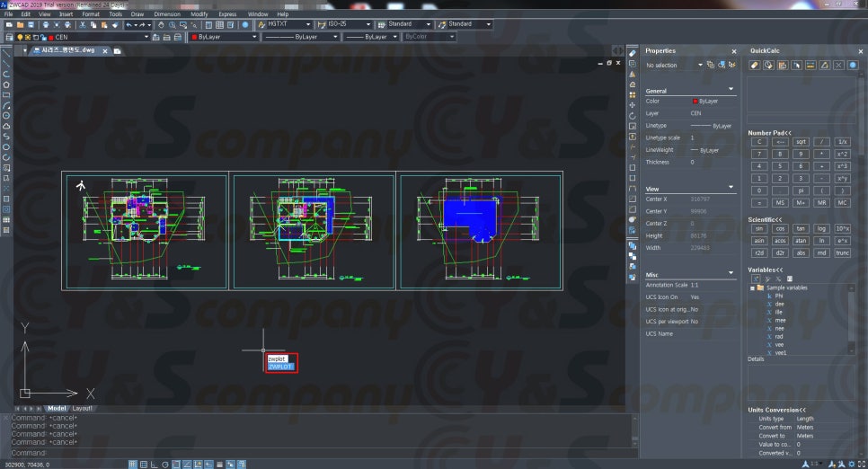Viewport: 868px width, 469px height.
Task: Click the Select Objects icon in Properties
Action: tap(722, 65)
